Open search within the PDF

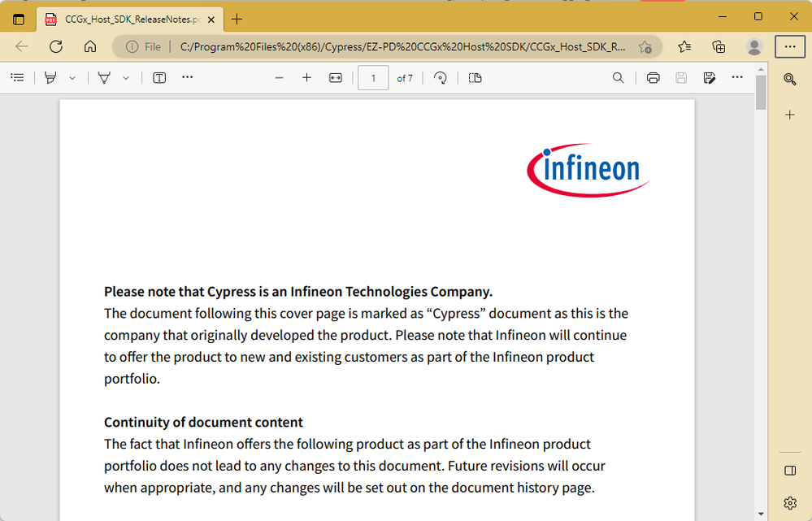[618, 77]
